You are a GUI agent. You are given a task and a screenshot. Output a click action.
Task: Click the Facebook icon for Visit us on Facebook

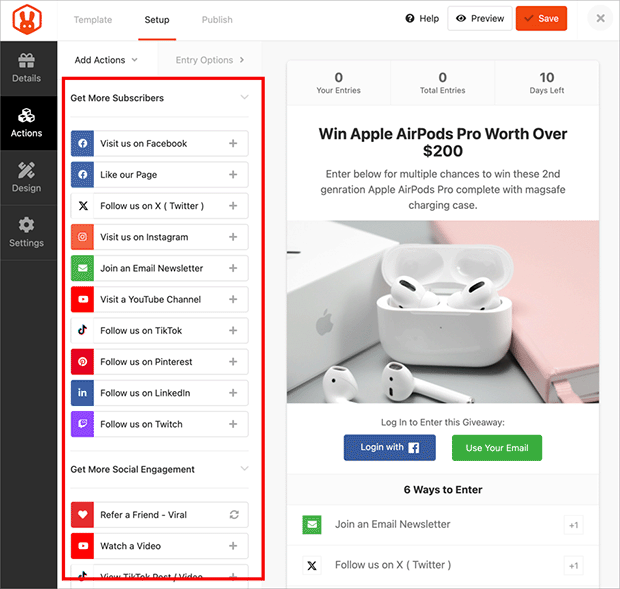click(82, 143)
